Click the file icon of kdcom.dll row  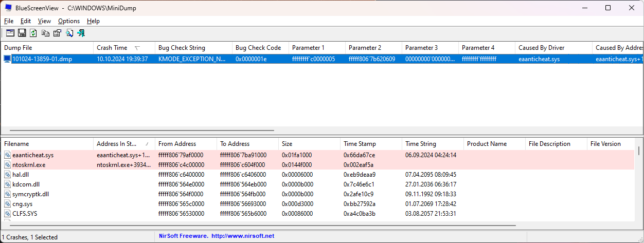pos(7,184)
